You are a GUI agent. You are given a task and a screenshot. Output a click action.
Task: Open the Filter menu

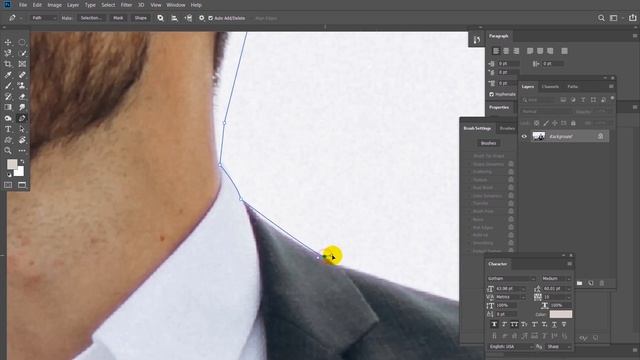[126, 5]
